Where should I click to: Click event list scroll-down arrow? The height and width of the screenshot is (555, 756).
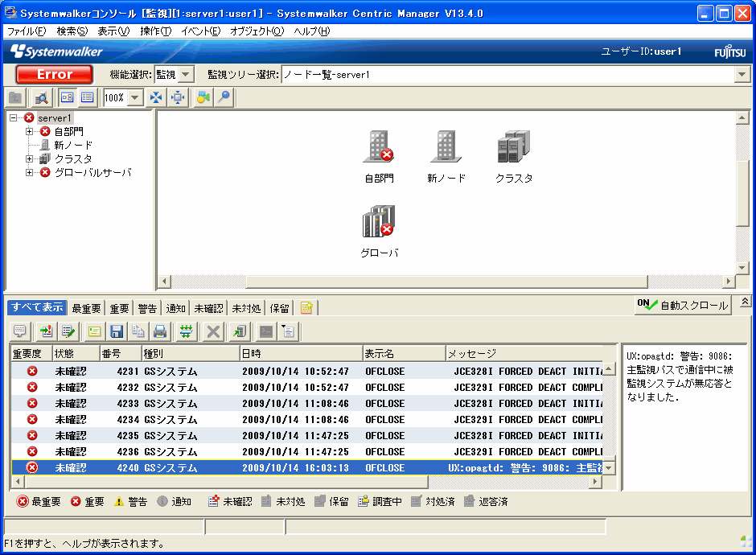(x=610, y=467)
